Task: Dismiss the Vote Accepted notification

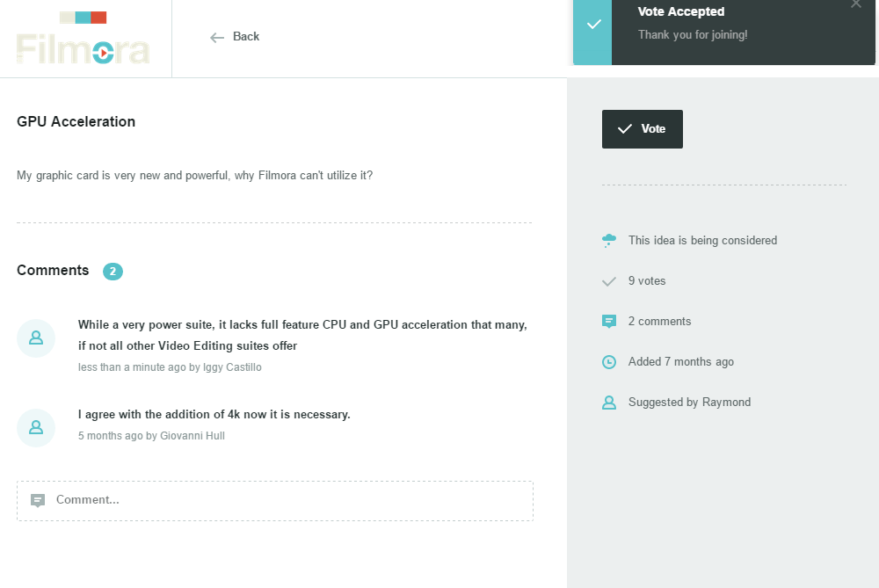Action: (856, 4)
